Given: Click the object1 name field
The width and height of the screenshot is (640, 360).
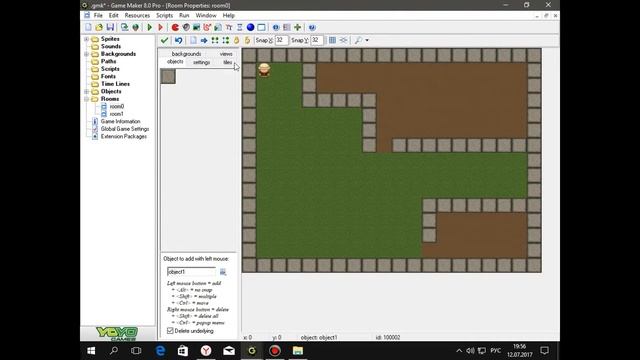Looking at the screenshot, I should tap(191, 272).
